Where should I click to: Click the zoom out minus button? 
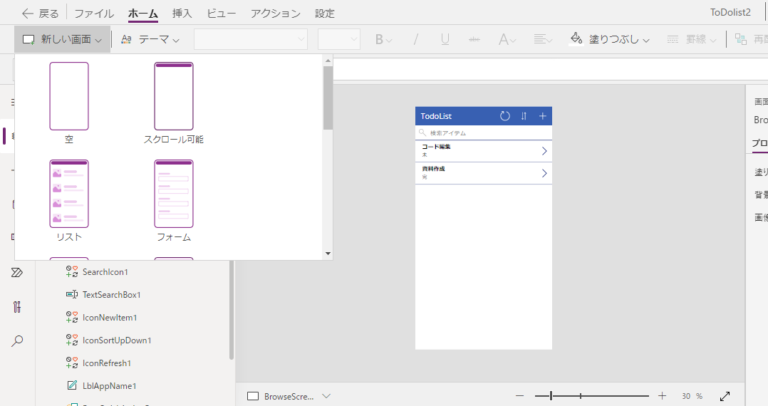click(520, 396)
